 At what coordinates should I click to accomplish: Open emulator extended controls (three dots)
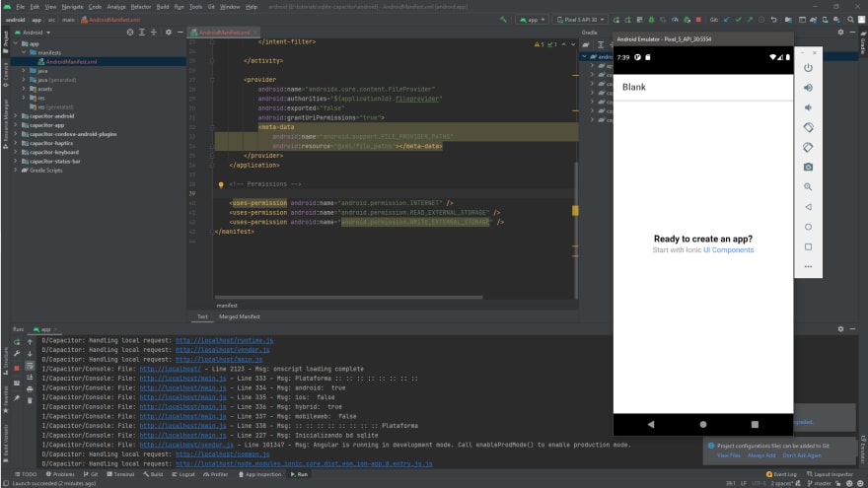point(808,267)
